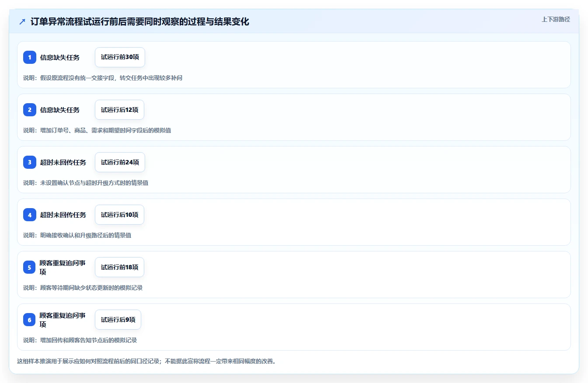The width and height of the screenshot is (588, 383).
Task: Click the footer disclaimer beginning 这组样本推演
Action: tap(146, 361)
